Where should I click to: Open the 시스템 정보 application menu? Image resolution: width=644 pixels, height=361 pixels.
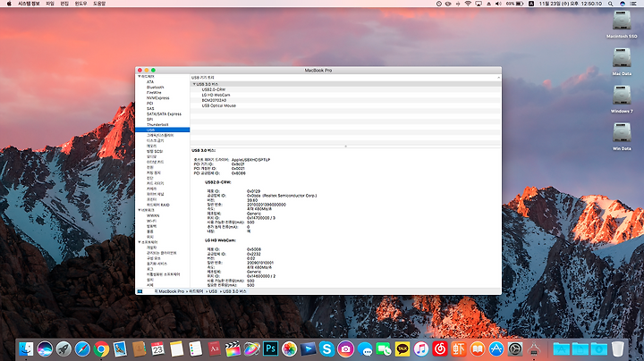coord(29,4)
